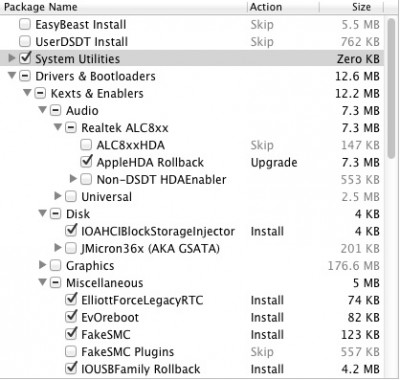This screenshot has height=380, width=400.
Task: Collapse the Disk section triangle
Action: [43, 213]
